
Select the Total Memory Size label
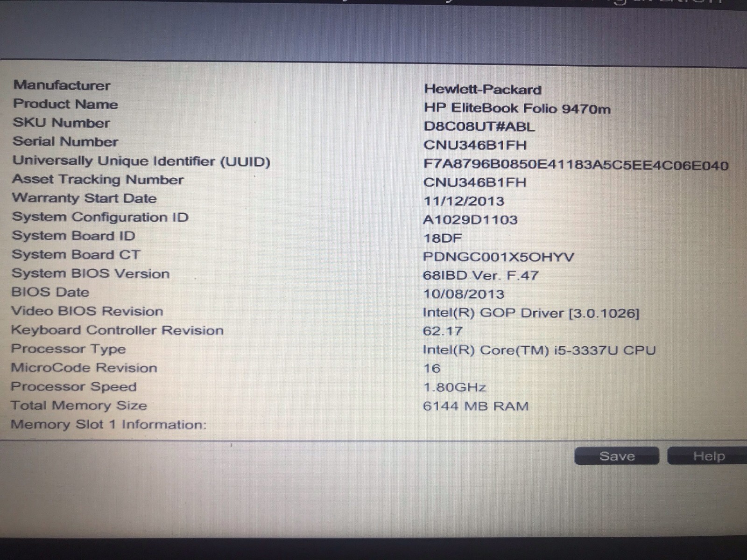[79, 406]
